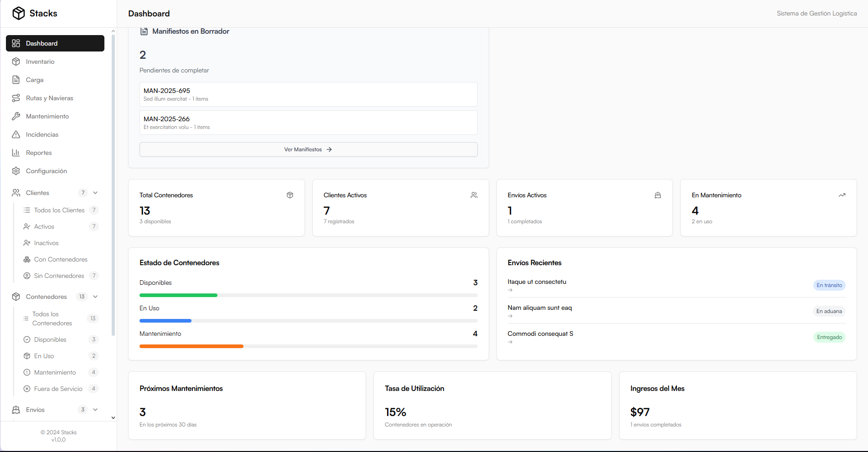This screenshot has width=868, height=452.
Task: Click the Stacks logo cube icon
Action: pos(19,13)
